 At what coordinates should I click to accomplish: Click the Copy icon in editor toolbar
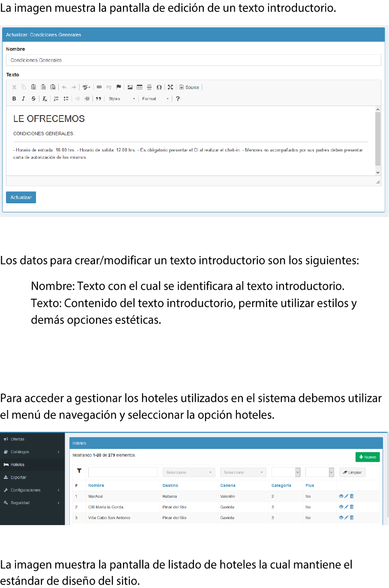click(x=24, y=87)
